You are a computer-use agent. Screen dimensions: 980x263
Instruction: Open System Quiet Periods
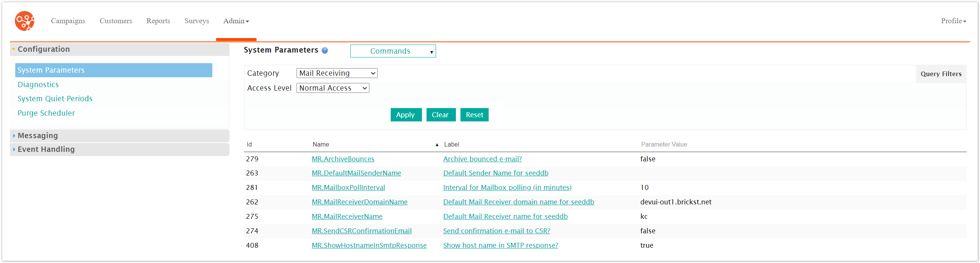point(55,99)
